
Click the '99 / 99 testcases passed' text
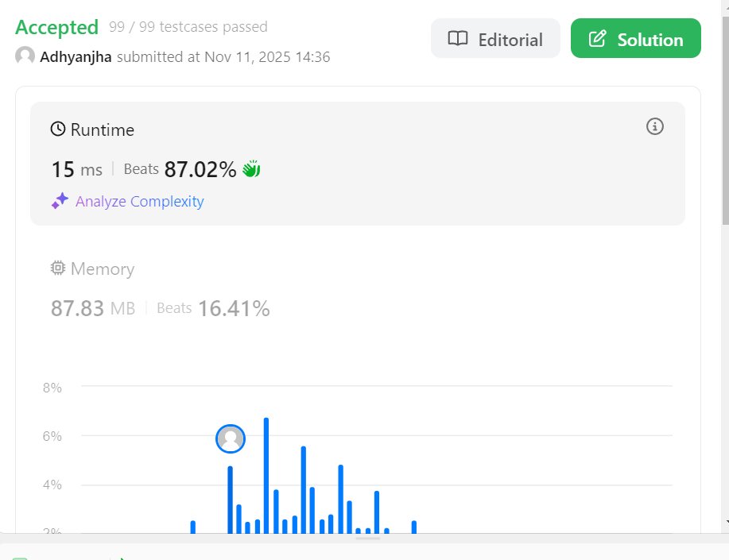[x=188, y=27]
